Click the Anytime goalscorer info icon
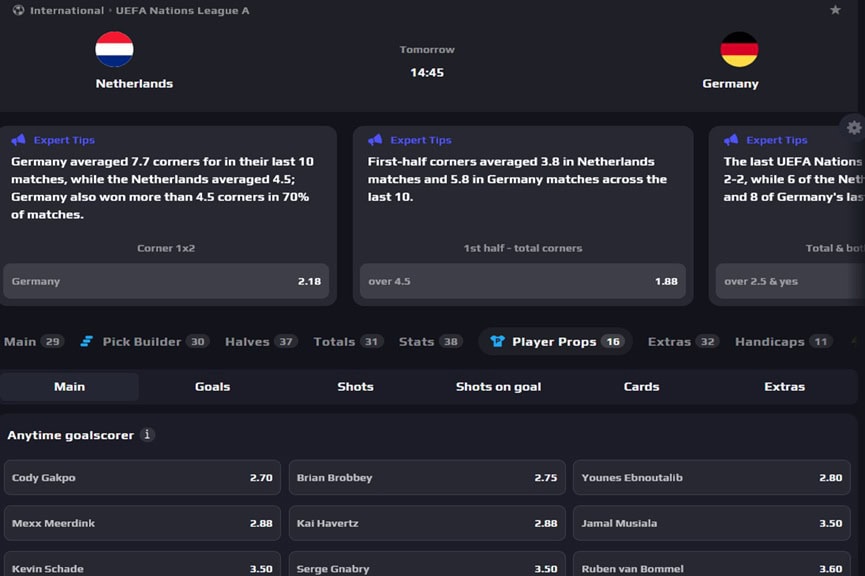The width and height of the screenshot is (865, 576). 147,435
